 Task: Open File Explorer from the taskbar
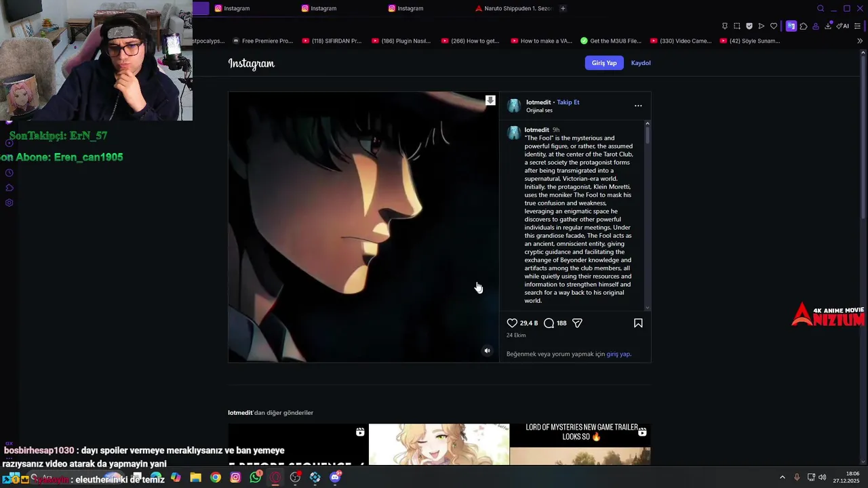point(195,477)
